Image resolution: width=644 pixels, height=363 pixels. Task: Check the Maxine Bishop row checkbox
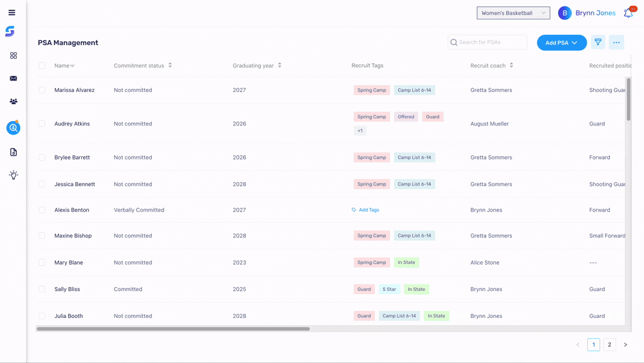pos(42,236)
